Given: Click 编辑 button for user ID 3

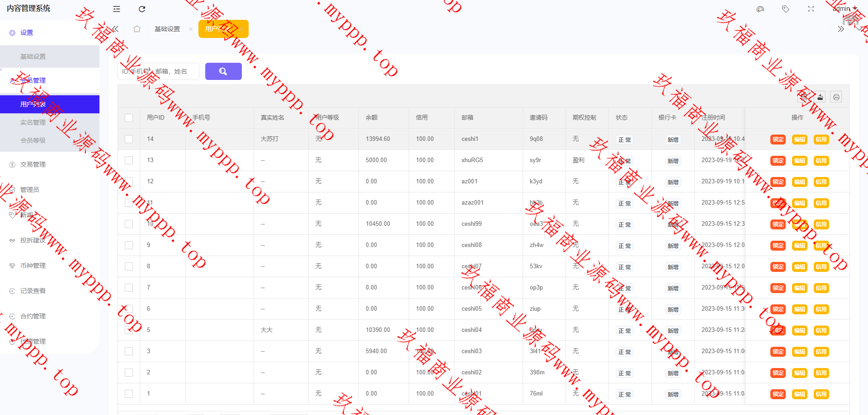Looking at the screenshot, I should 799,352.
